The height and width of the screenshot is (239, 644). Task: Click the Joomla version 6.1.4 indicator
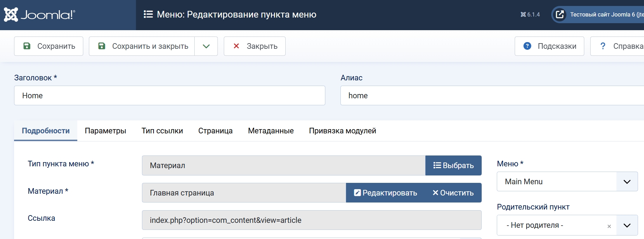pyautogui.click(x=530, y=14)
